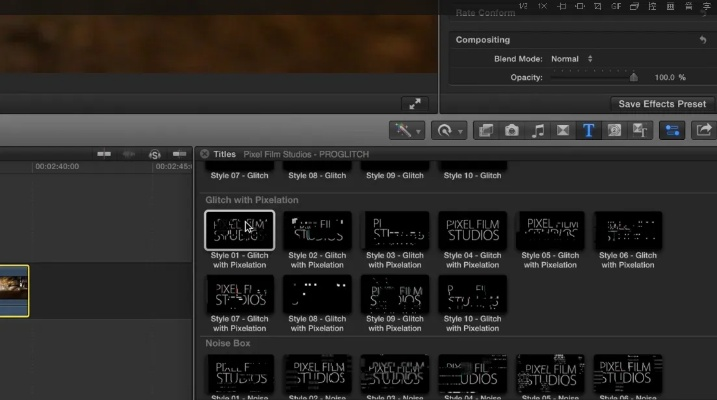Open the Music and Sound browser

point(538,131)
